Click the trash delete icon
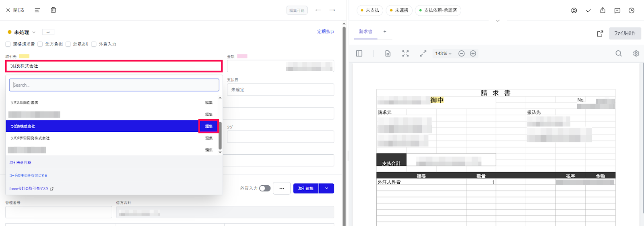This screenshot has width=644, height=226. pos(53,10)
